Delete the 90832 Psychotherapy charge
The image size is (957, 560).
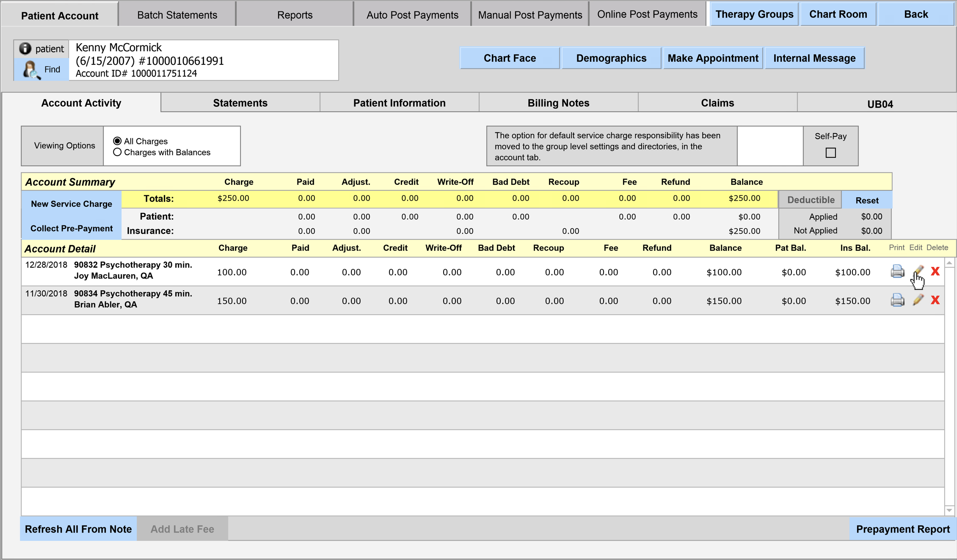(x=935, y=272)
